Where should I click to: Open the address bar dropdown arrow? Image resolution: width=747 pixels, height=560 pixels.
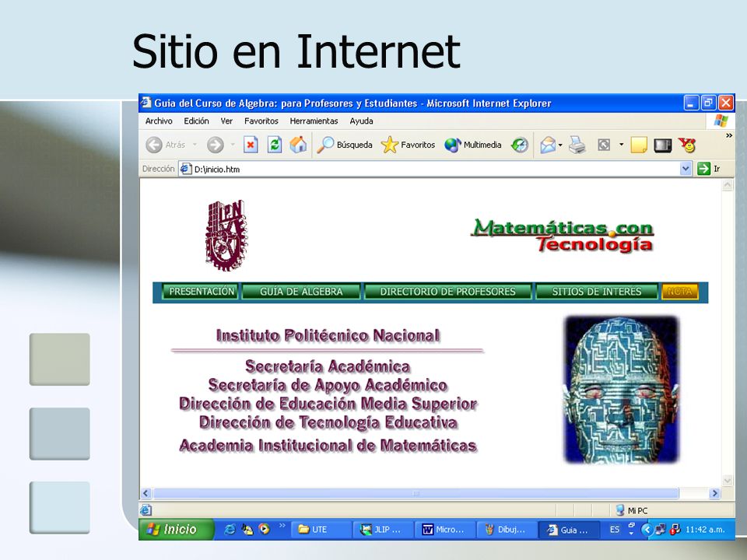pyautogui.click(x=685, y=169)
